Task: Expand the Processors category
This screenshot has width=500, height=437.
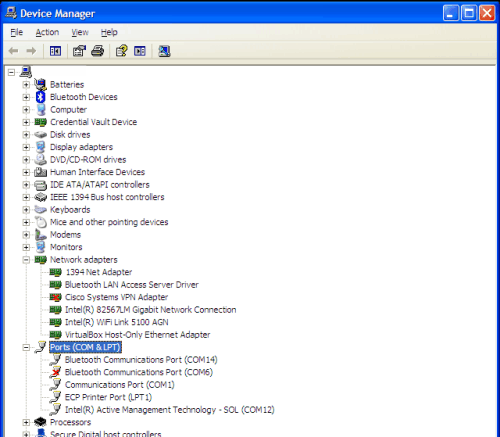Action: (26, 422)
